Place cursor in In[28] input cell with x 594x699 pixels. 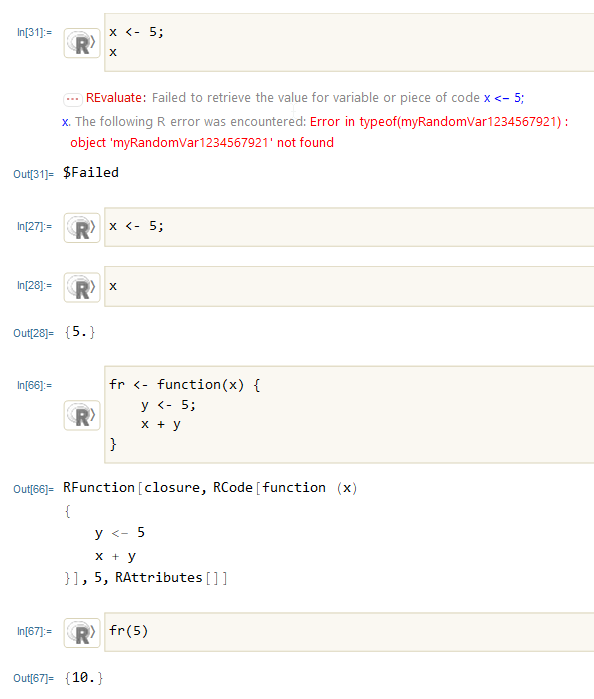click(x=349, y=286)
